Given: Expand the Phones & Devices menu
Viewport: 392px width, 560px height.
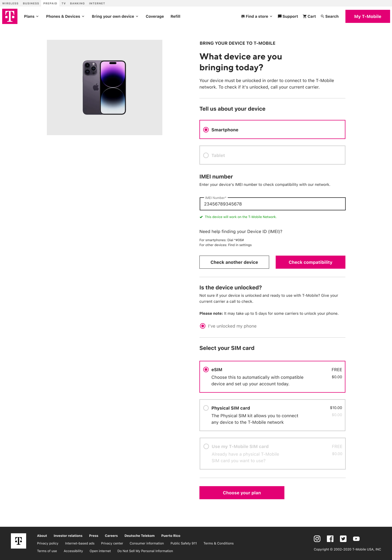Looking at the screenshot, I should click(x=65, y=16).
